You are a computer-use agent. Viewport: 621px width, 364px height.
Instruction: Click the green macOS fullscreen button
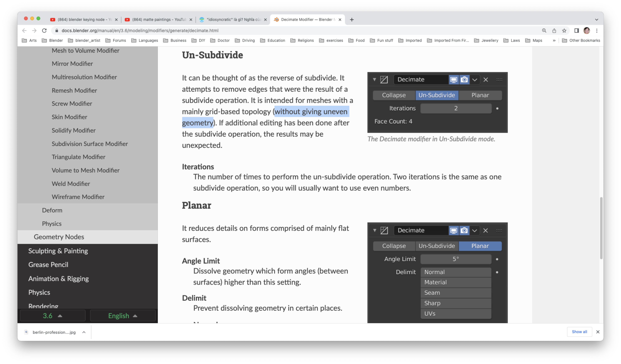pos(38,19)
